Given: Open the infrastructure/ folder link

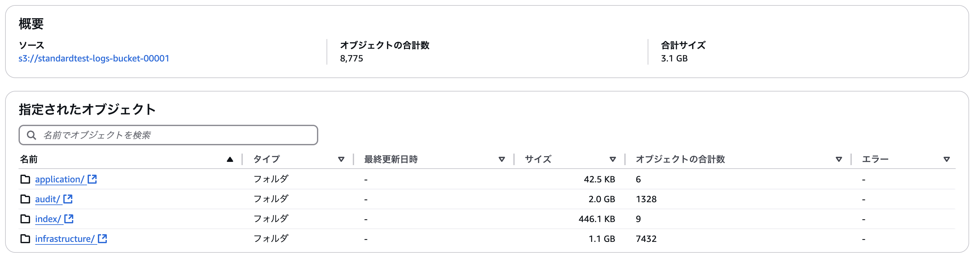Looking at the screenshot, I should [x=65, y=239].
